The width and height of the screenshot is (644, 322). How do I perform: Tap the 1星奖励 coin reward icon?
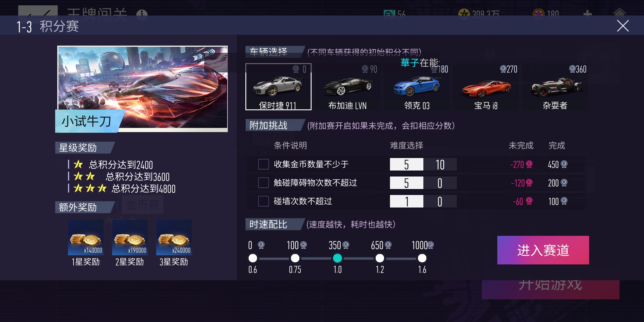pyautogui.click(x=86, y=237)
